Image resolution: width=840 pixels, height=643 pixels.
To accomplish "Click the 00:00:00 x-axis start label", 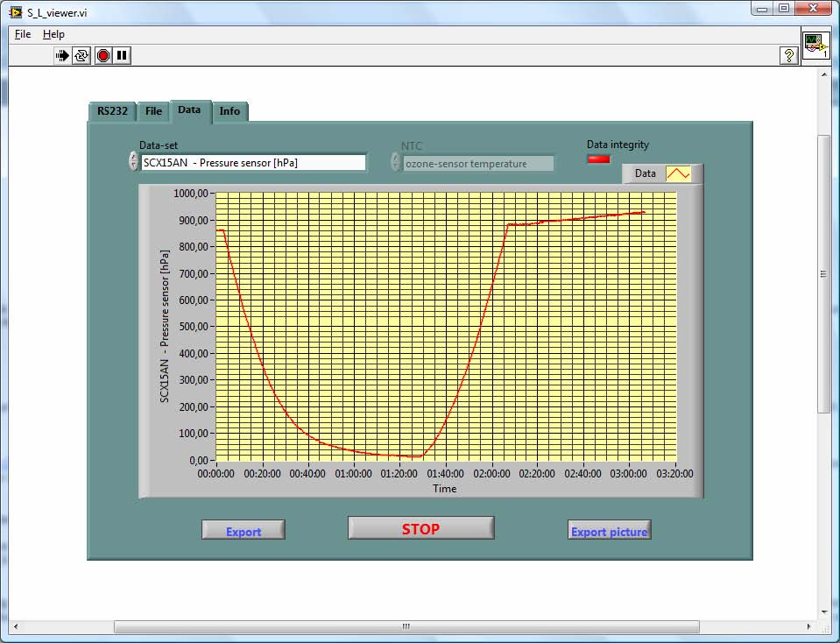I will pyautogui.click(x=215, y=474).
